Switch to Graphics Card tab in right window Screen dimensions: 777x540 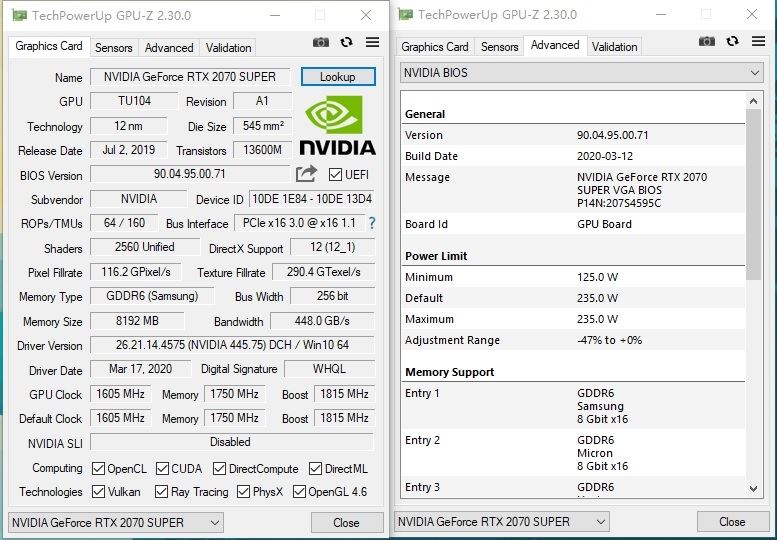pos(435,47)
